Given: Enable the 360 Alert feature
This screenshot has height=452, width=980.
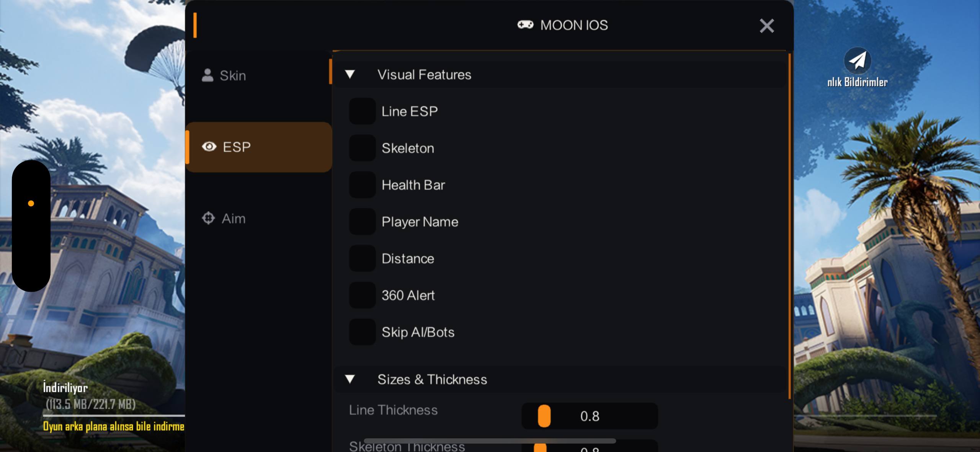Looking at the screenshot, I should [x=362, y=295].
